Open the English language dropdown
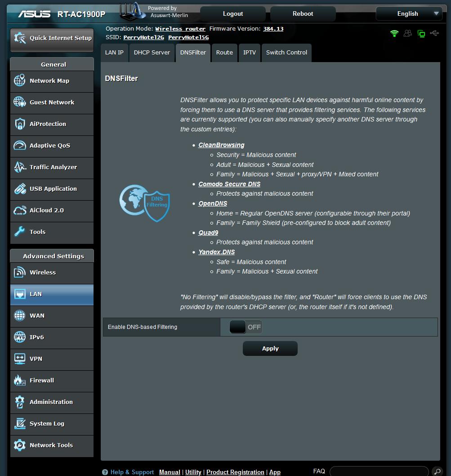Image resolution: width=451 pixels, height=476 pixels. [x=409, y=13]
